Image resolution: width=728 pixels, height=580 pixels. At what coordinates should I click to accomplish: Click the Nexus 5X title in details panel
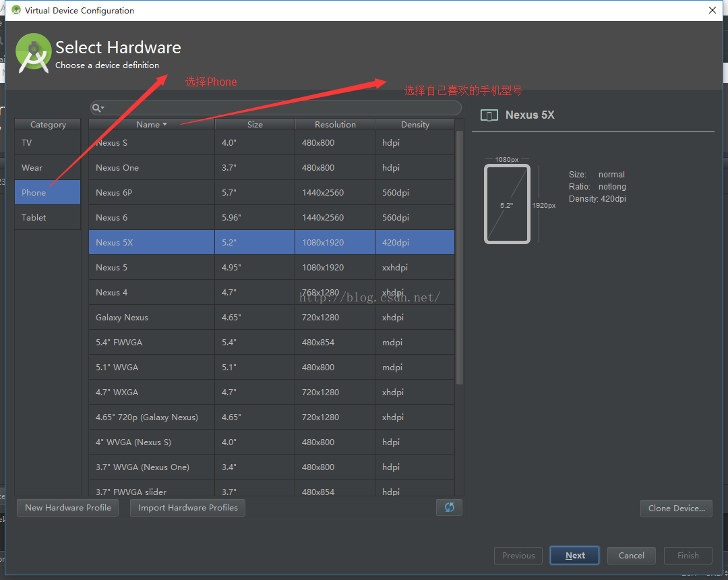point(530,115)
